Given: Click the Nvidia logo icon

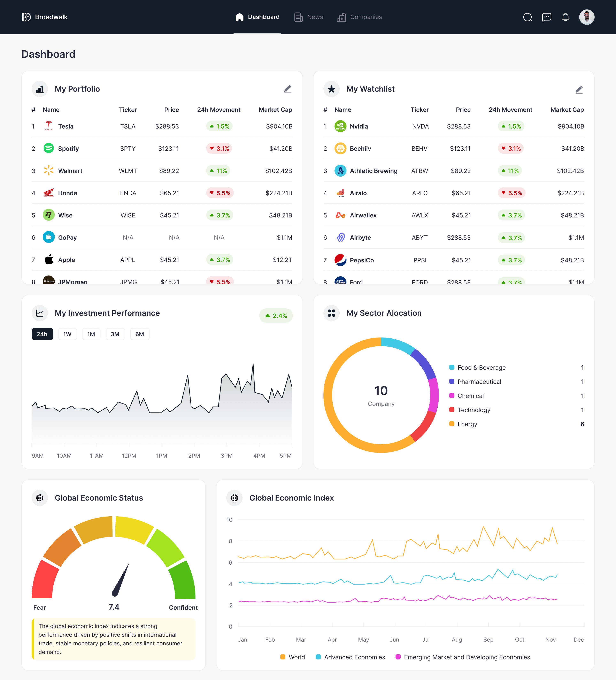Looking at the screenshot, I should [340, 126].
